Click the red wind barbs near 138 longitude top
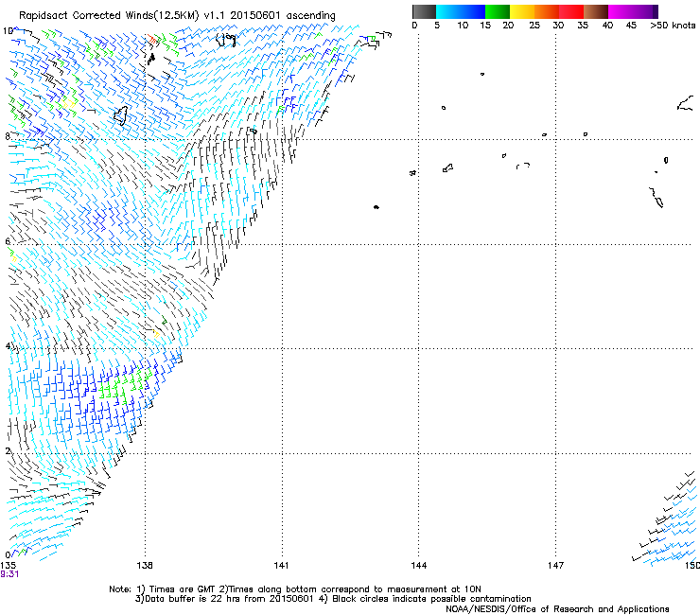The width and height of the screenshot is (700, 615). [x=152, y=40]
